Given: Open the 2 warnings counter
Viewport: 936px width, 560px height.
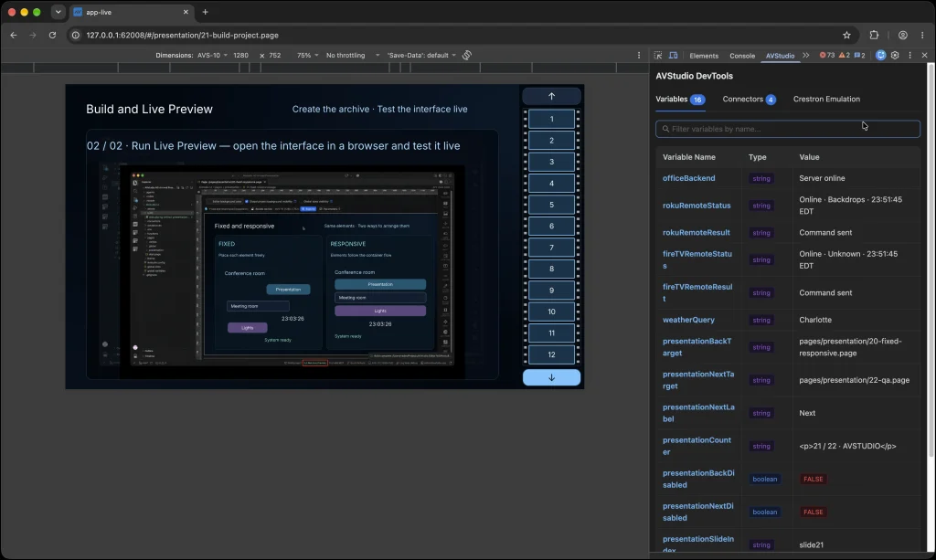Looking at the screenshot, I should [x=845, y=56].
